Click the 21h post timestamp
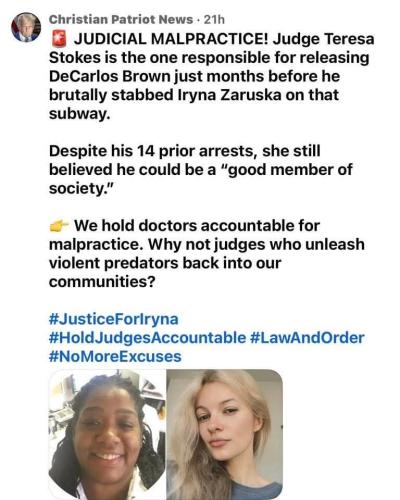This screenshot has width=400, height=500. (x=214, y=20)
